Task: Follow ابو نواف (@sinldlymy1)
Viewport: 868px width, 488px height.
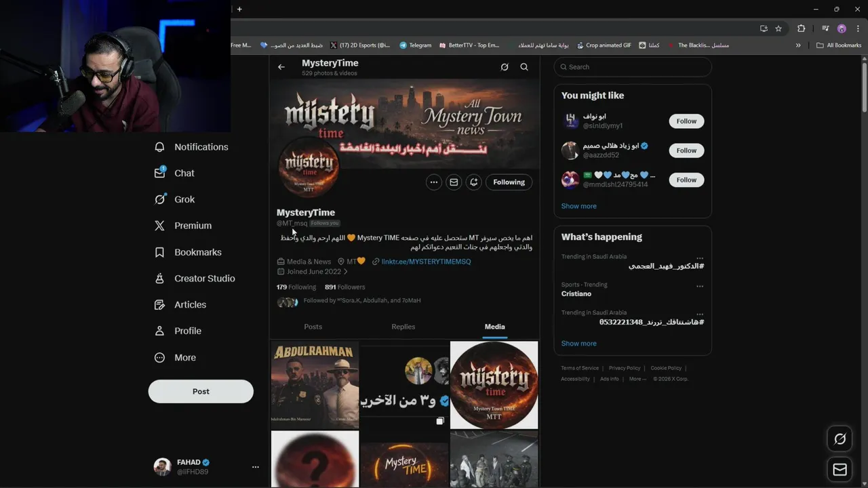Action: pos(686,121)
